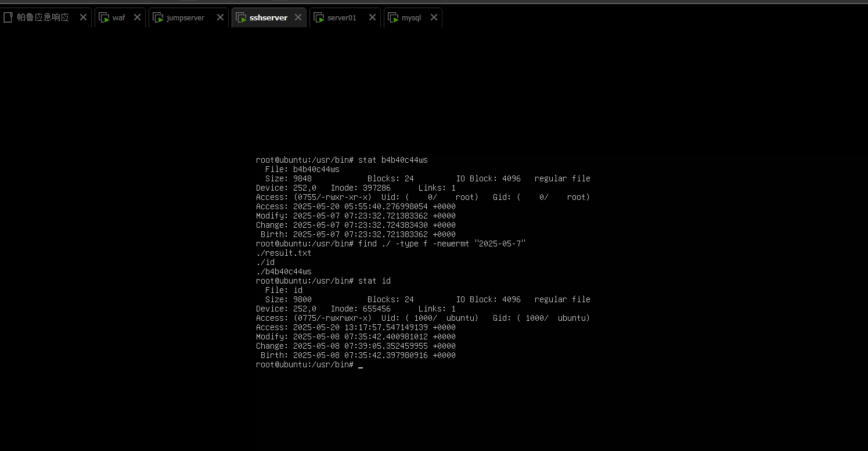Click the VM icon on the jumpserver tab
868x451 pixels.
pyautogui.click(x=158, y=17)
